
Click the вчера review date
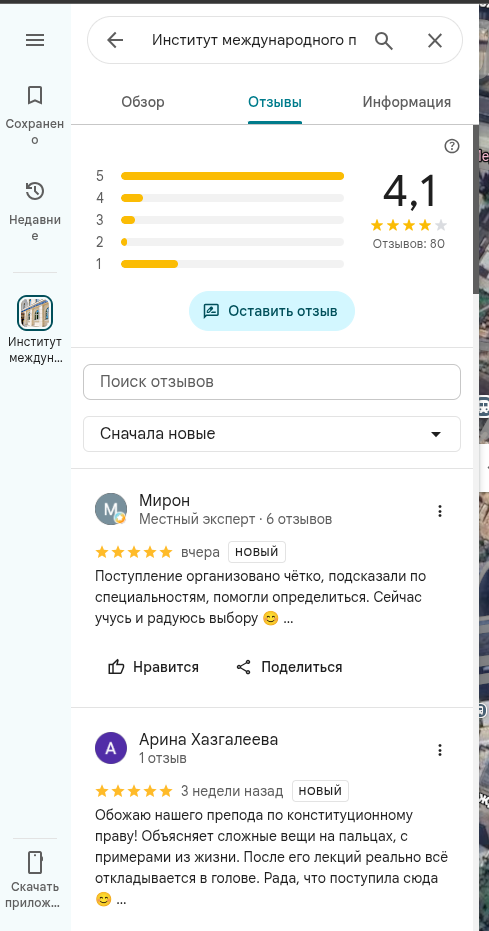pos(200,552)
